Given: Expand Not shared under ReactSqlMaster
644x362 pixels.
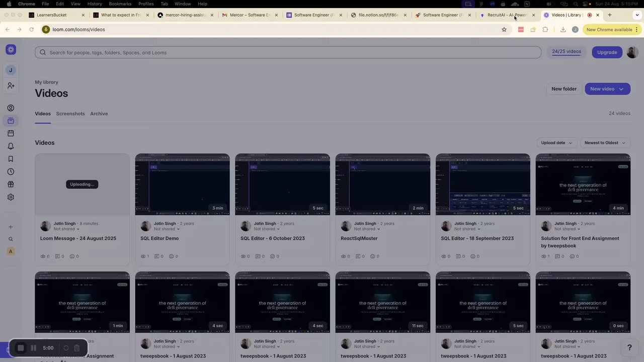Looking at the screenshot, I should [x=367, y=229].
